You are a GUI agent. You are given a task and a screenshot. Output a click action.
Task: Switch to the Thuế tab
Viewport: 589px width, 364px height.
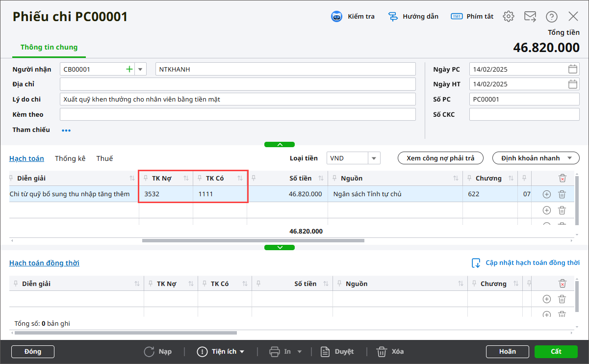104,158
